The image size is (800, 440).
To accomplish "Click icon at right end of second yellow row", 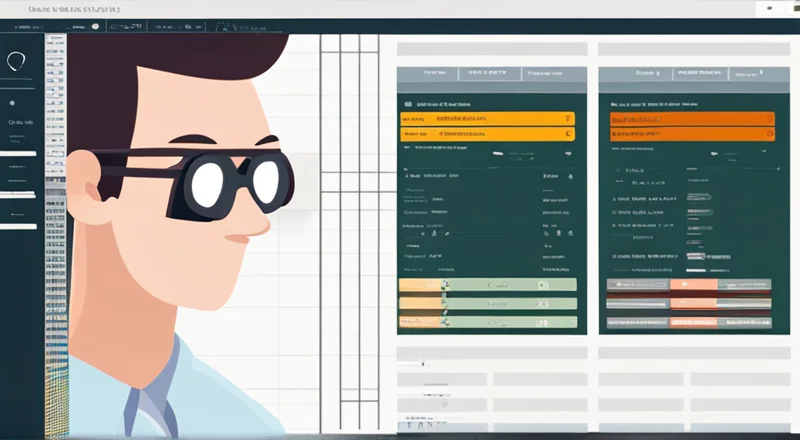I will click(568, 133).
